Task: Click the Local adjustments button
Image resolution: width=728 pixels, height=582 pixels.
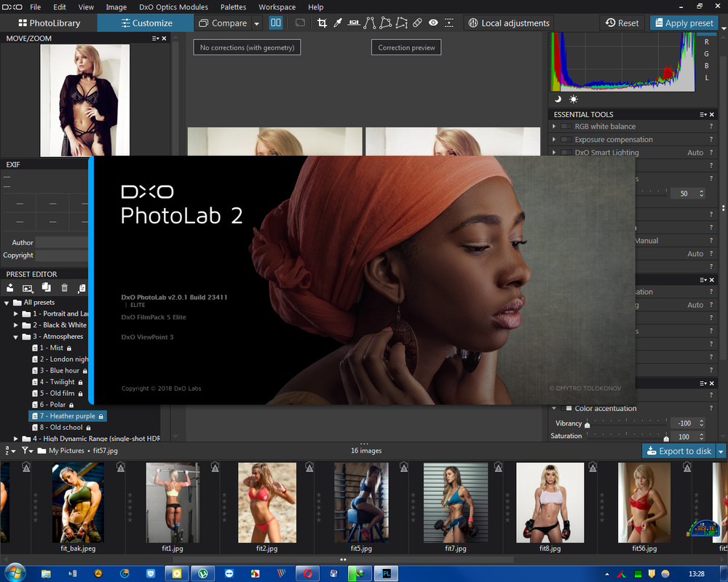Action: click(x=508, y=23)
